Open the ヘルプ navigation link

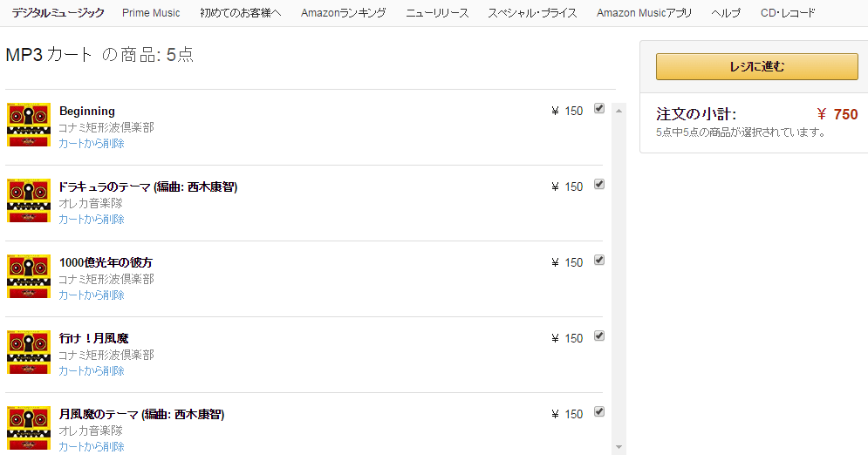[726, 13]
